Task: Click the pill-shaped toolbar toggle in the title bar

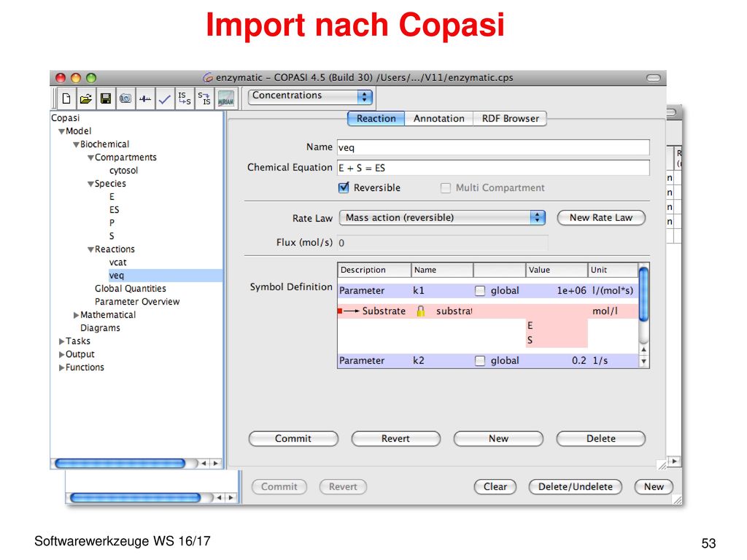Action: [653, 77]
